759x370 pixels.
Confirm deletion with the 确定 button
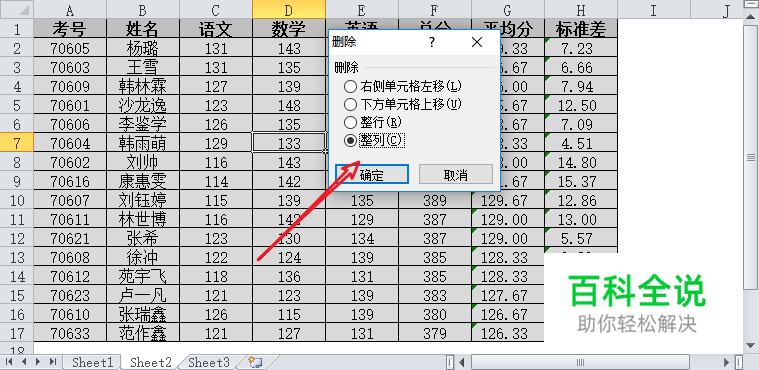(x=372, y=174)
